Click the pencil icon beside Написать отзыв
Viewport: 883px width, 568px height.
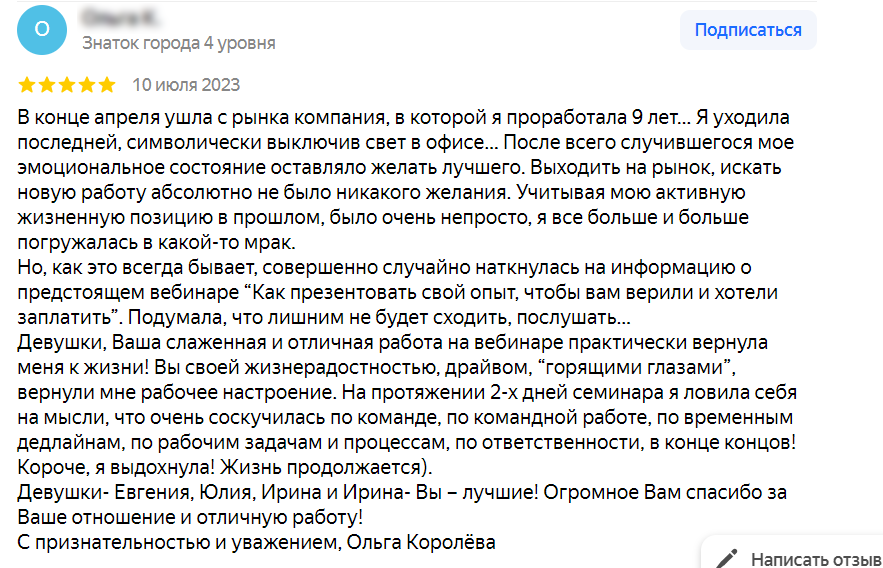tap(727, 558)
